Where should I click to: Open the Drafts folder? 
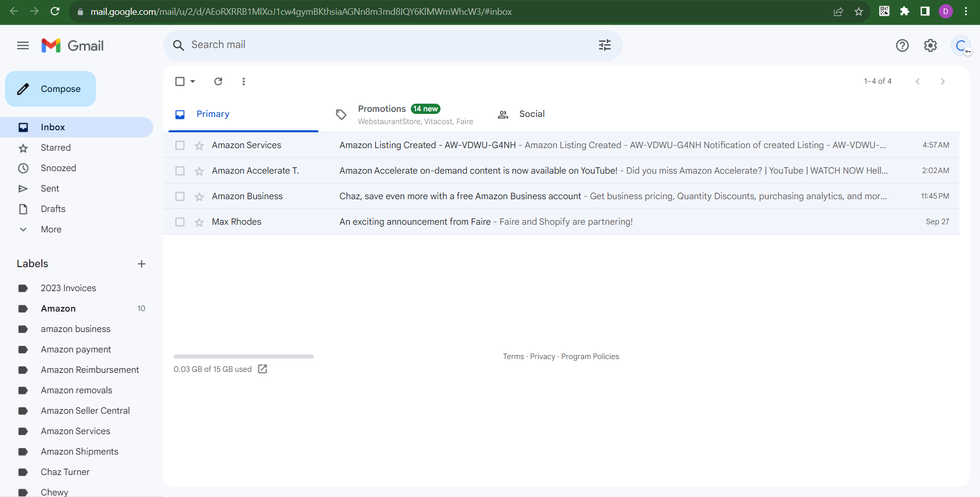point(77,209)
